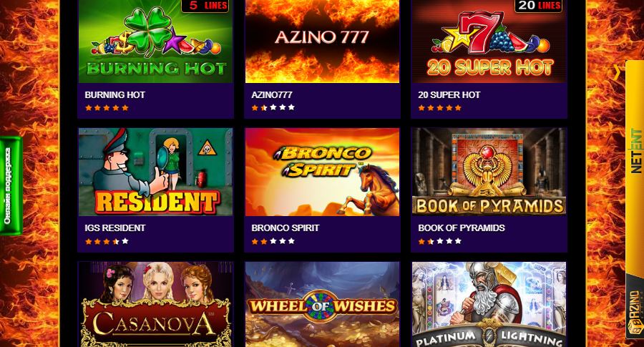The image size is (644, 347).
Task: Launch 20 Super Hot slot thumbnail
Action: (489, 41)
